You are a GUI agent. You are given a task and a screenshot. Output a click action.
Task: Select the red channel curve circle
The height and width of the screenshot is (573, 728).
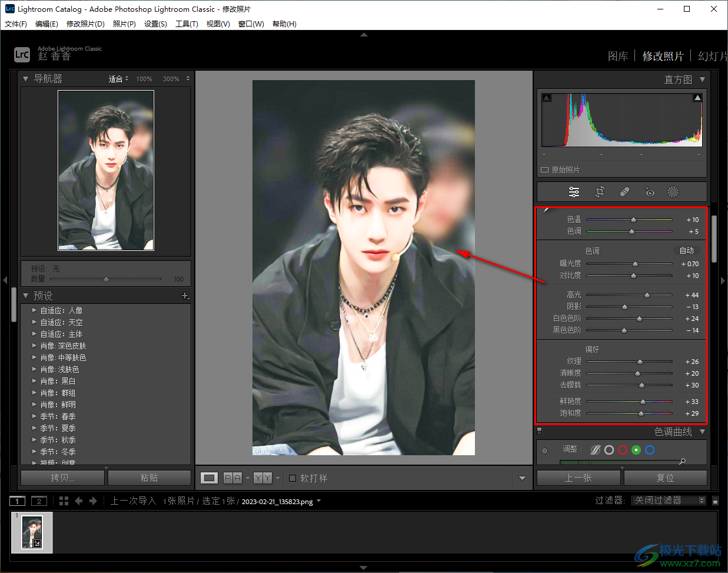point(623,450)
